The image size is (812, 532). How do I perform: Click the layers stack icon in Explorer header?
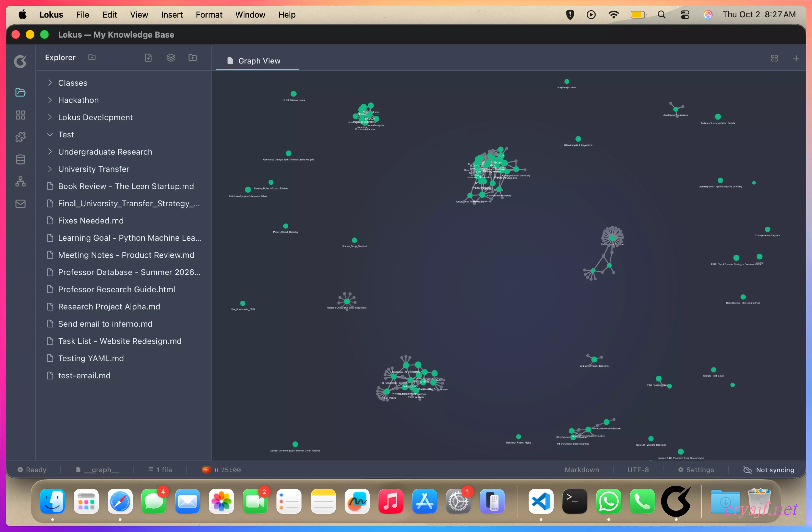tap(171, 58)
